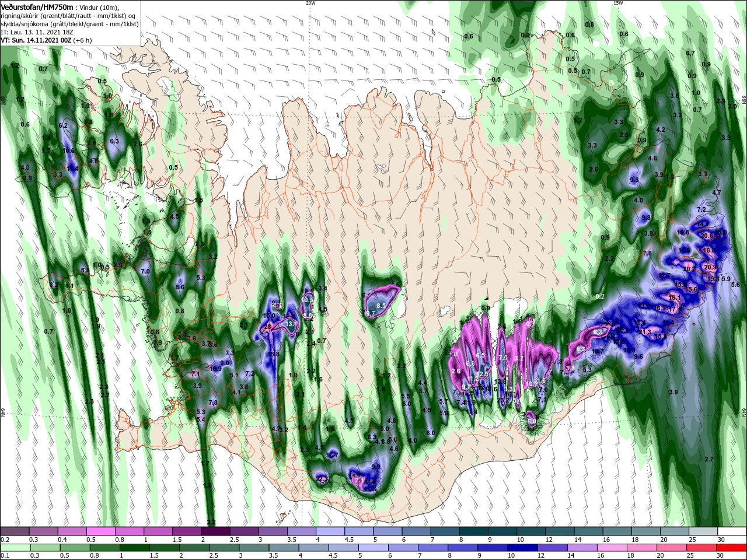The height and width of the screenshot is (560, 747).
Task: Click the 30 bright red rain legend swatch
Action: point(731,548)
